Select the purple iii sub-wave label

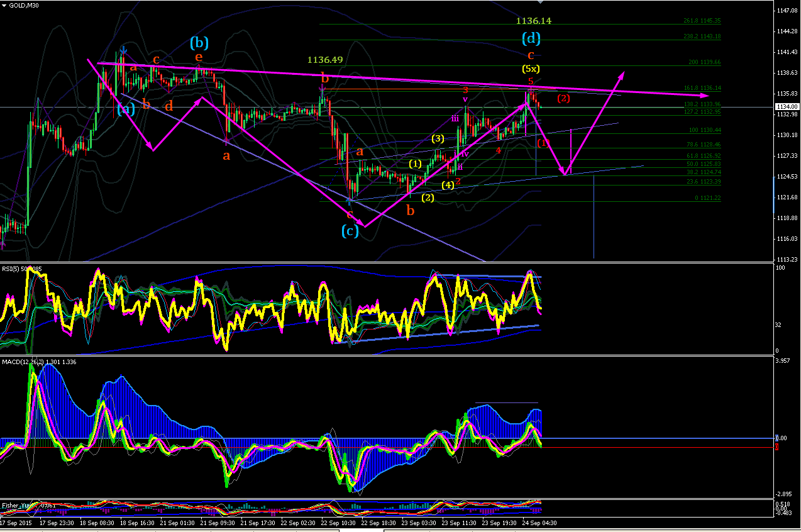455,119
